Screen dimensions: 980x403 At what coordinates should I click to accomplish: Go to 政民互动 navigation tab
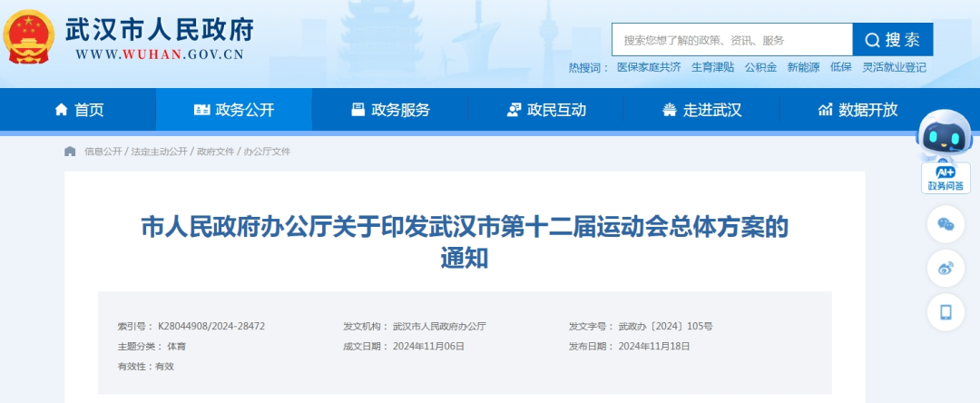(546, 110)
